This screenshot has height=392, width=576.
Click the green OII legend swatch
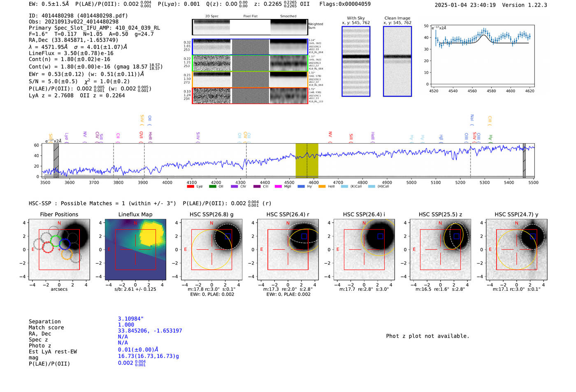[212, 186]
